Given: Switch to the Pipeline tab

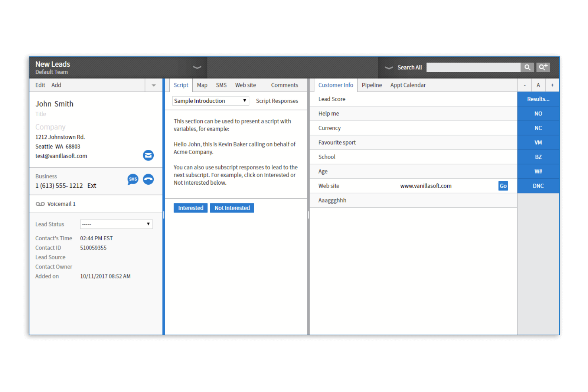Looking at the screenshot, I should coord(372,85).
